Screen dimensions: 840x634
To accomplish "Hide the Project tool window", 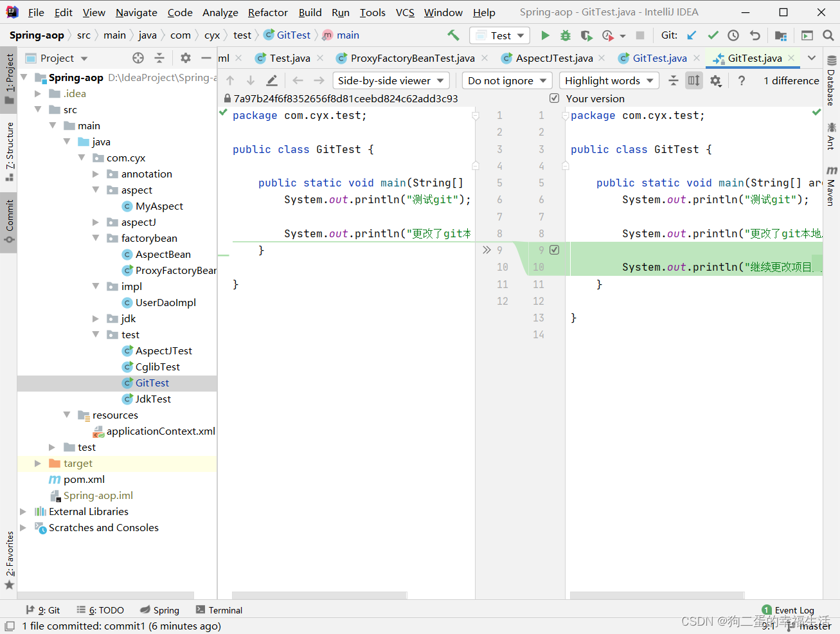I will [206, 58].
